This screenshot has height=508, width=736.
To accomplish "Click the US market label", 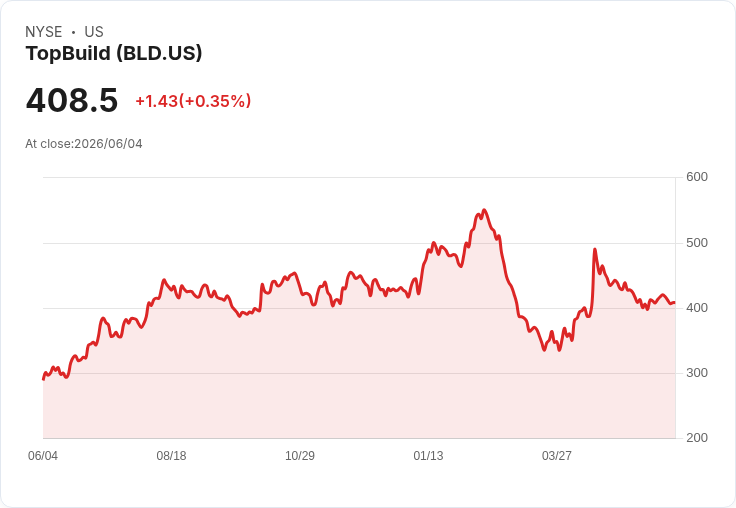I will click(x=94, y=32).
